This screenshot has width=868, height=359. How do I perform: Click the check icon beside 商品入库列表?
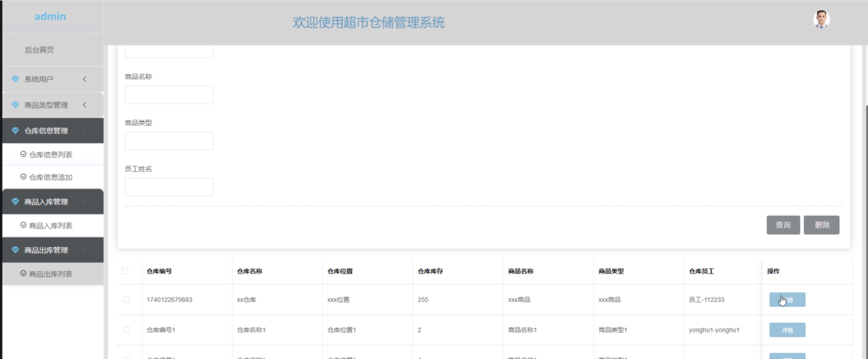click(x=23, y=226)
